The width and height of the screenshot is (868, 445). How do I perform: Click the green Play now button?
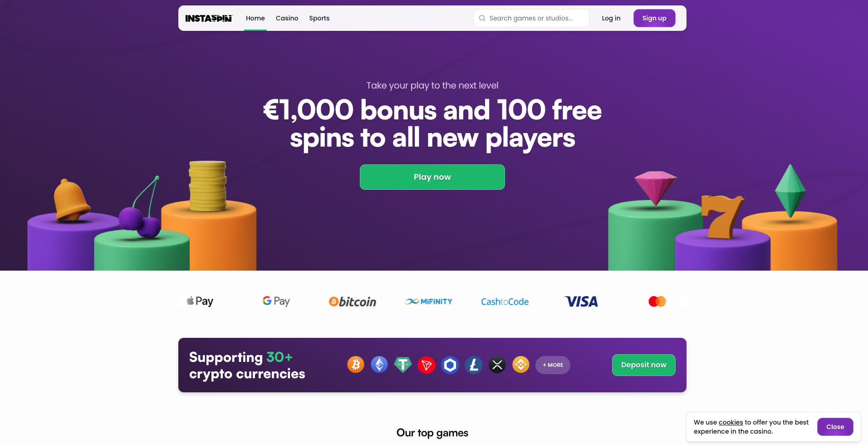(x=432, y=177)
